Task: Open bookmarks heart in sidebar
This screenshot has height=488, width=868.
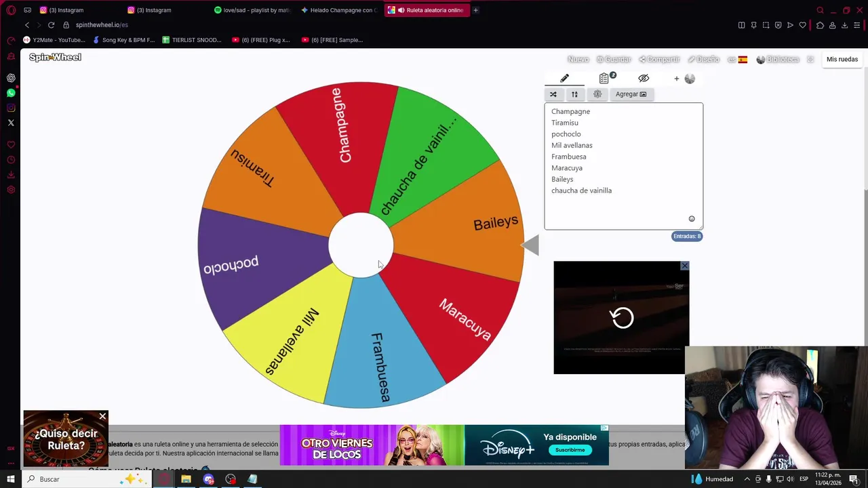Action: point(11,145)
